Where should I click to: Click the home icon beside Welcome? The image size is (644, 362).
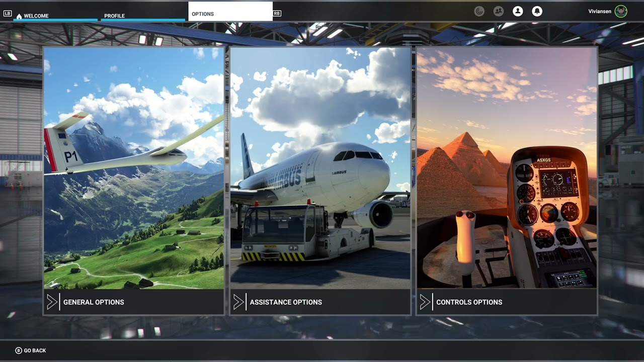(19, 16)
